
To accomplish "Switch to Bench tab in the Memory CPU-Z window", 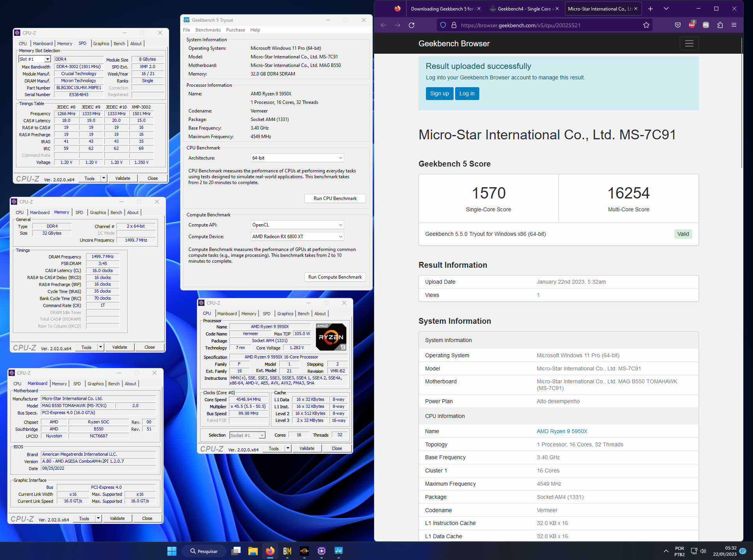I will (x=116, y=212).
